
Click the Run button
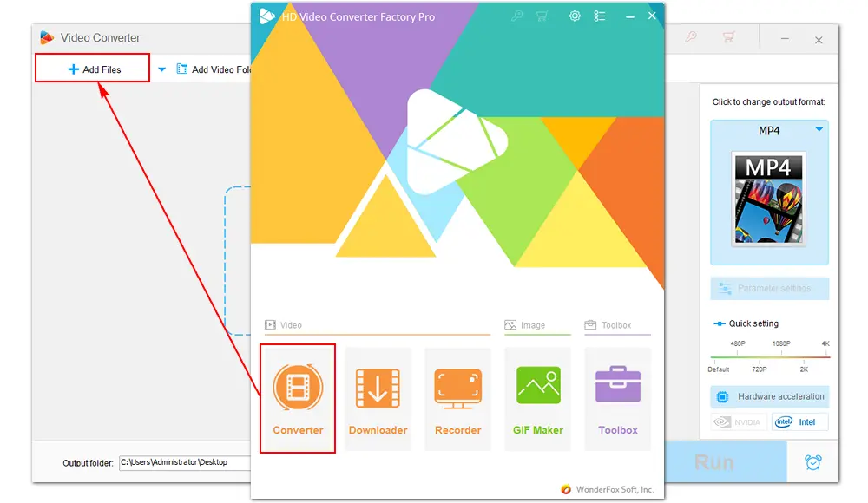click(726, 461)
